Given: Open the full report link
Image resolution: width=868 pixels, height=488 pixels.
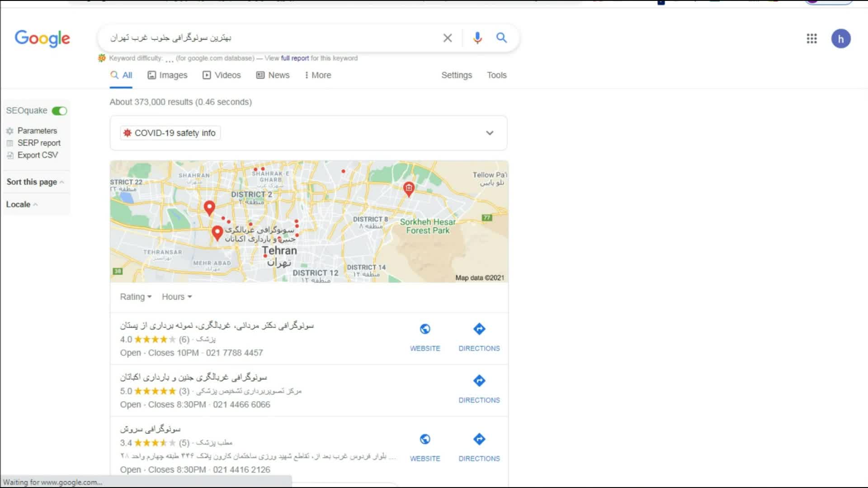Looking at the screenshot, I should [295, 58].
